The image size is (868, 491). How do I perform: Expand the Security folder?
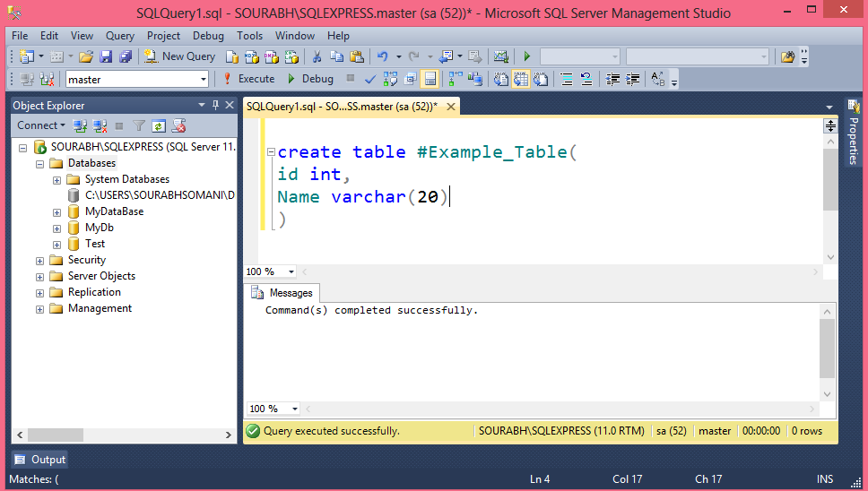(40, 261)
